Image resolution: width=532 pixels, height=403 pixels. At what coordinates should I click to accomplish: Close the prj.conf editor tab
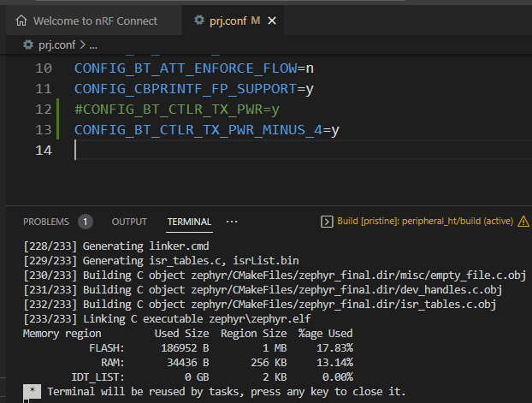[x=274, y=20]
